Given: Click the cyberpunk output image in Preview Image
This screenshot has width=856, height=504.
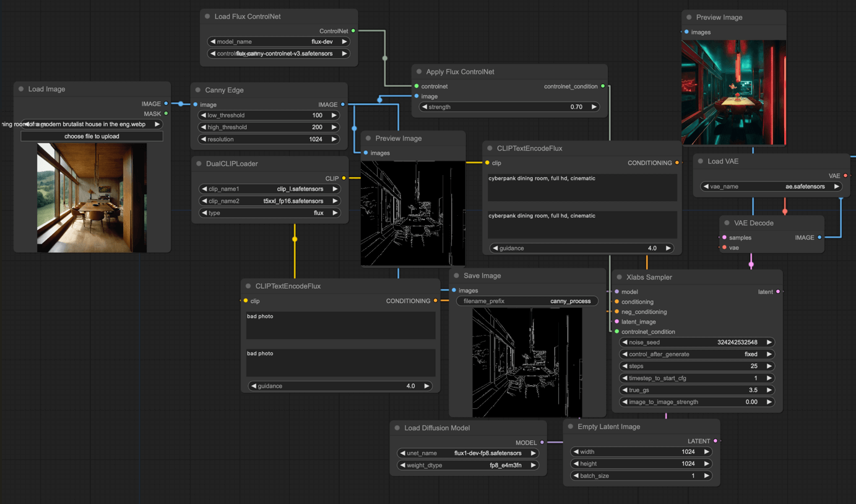Looking at the screenshot, I should [733, 93].
